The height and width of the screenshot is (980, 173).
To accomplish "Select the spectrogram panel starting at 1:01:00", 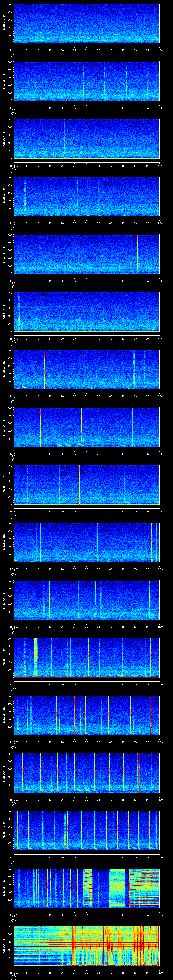I will click(86, 81).
